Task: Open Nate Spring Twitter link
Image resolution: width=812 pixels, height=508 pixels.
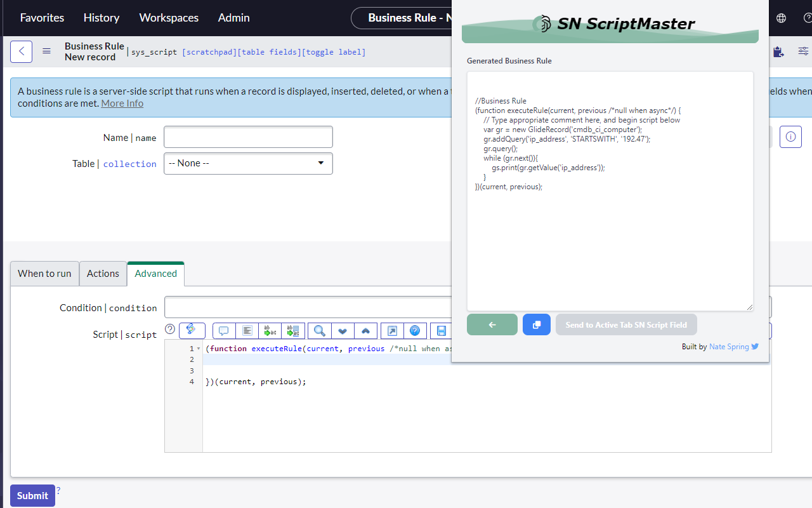Action: (733, 347)
